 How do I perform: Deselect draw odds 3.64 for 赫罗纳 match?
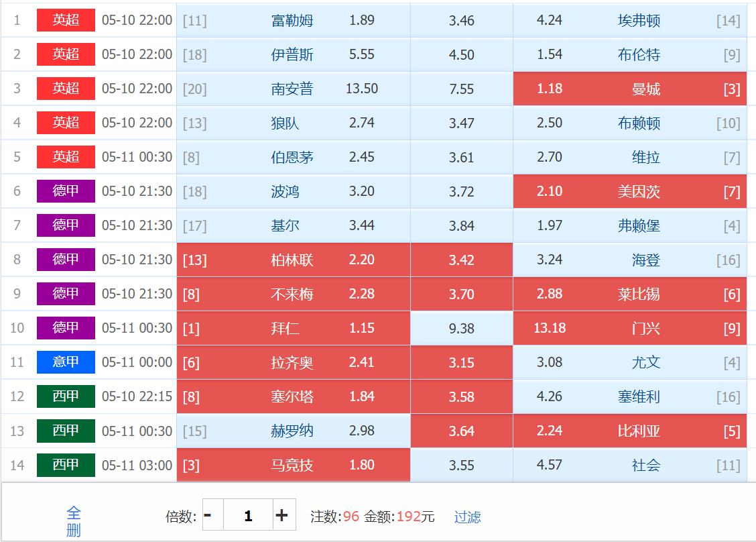[461, 431]
